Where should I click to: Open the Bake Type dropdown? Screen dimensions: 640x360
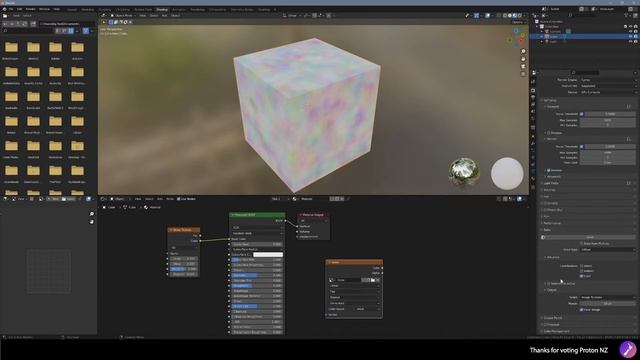click(608, 249)
